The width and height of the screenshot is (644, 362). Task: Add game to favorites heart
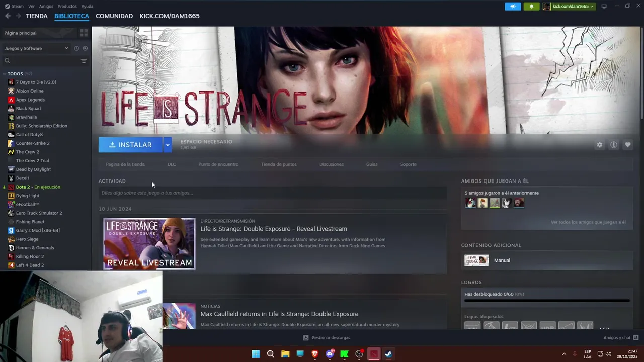627,145
